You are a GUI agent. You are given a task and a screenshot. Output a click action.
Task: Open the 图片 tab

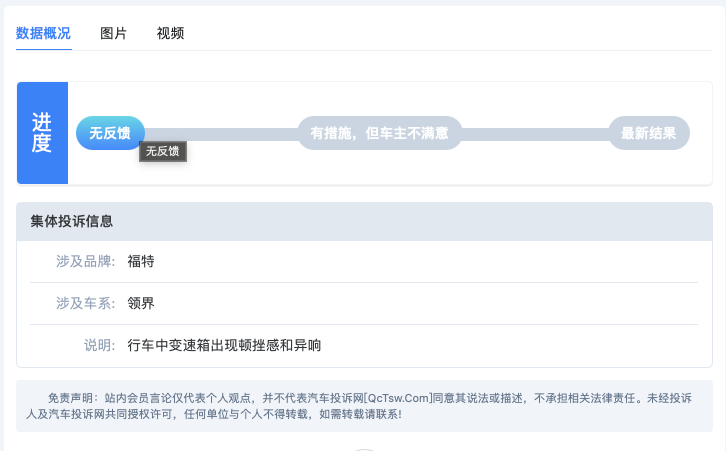[113, 33]
